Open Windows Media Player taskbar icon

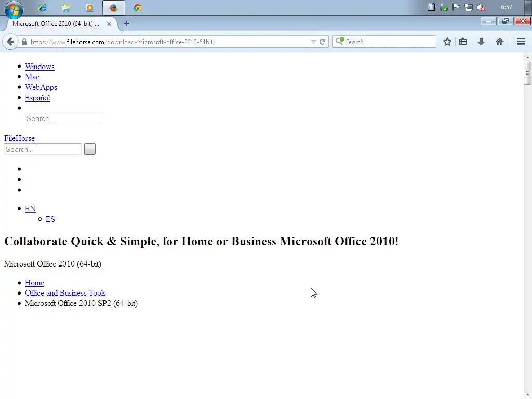click(90, 8)
